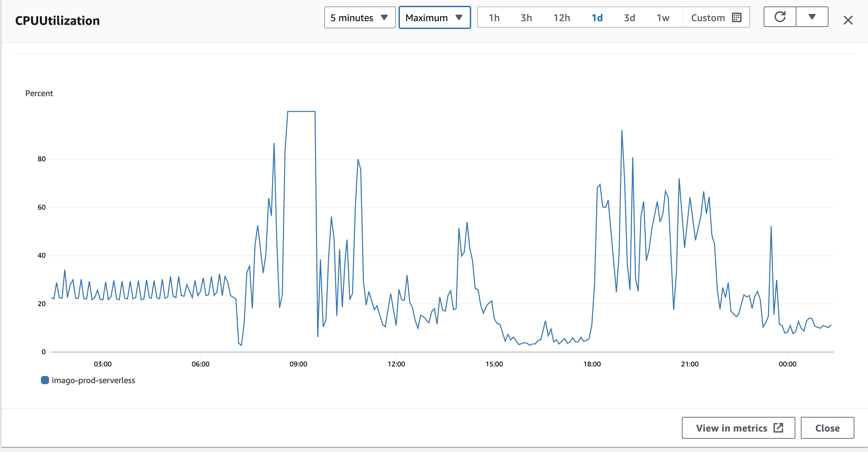This screenshot has height=452, width=868.
Task: Switch to 12h time range
Action: coord(562,18)
